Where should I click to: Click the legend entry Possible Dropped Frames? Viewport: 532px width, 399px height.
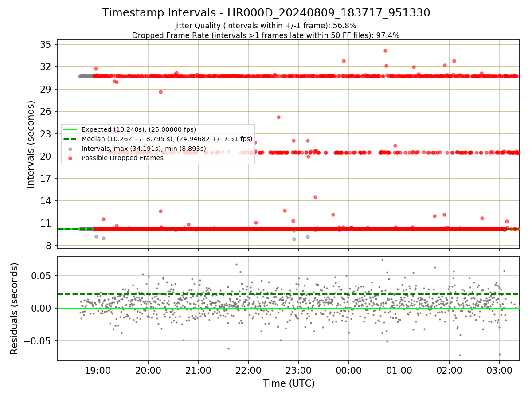(x=122, y=158)
